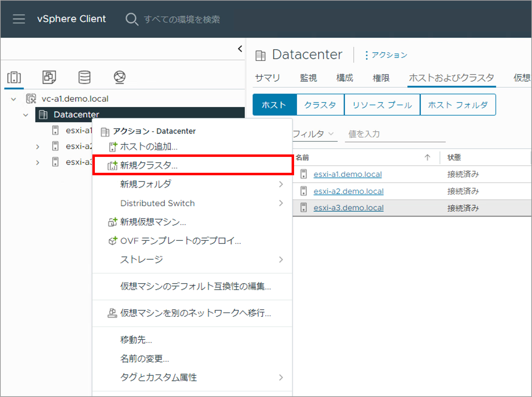This screenshot has height=397, width=532.
Task: Click the global search field
Action: (x=182, y=19)
